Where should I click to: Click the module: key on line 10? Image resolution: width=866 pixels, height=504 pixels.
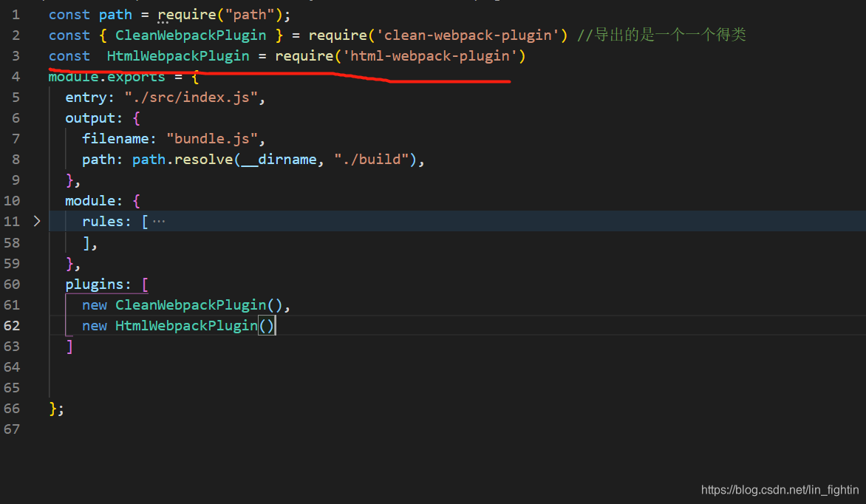pyautogui.click(x=94, y=201)
